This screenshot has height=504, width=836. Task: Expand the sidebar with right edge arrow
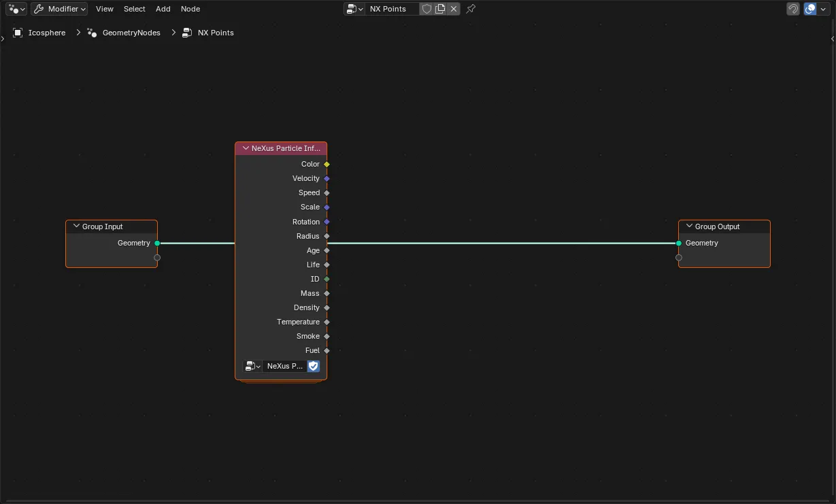tap(833, 38)
